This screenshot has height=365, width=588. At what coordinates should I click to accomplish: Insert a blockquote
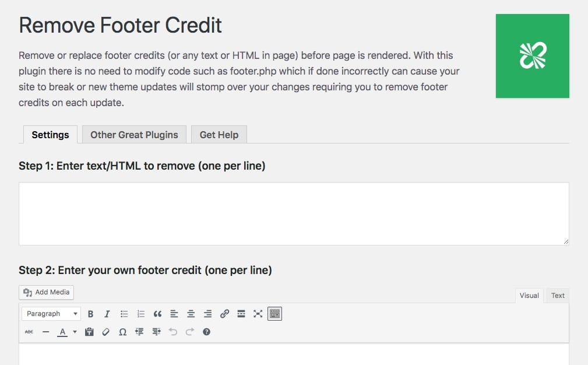tap(157, 314)
